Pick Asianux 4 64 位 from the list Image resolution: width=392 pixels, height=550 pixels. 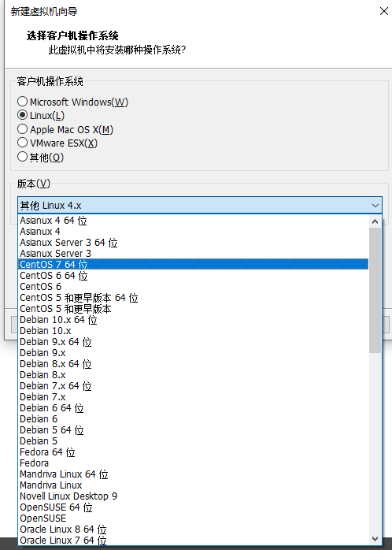click(193, 221)
